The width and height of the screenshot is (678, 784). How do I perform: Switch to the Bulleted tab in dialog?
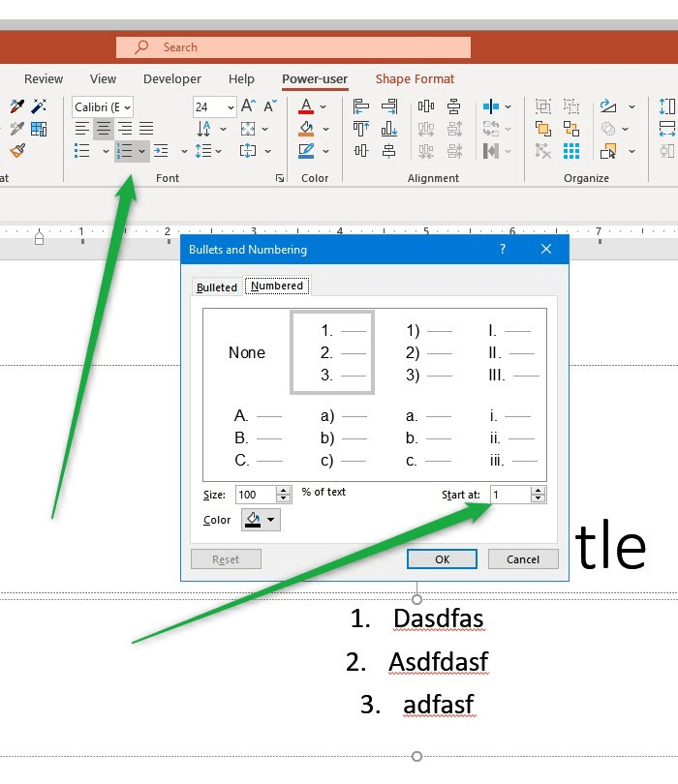tap(217, 287)
